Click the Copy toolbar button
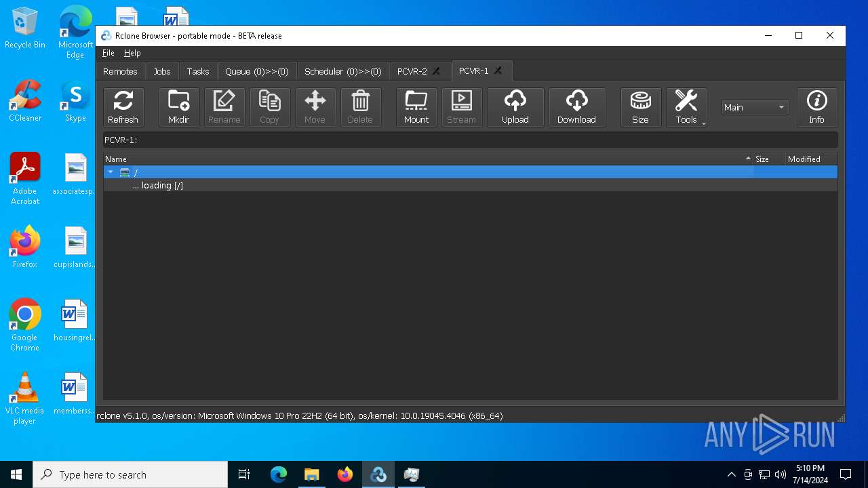 270,107
